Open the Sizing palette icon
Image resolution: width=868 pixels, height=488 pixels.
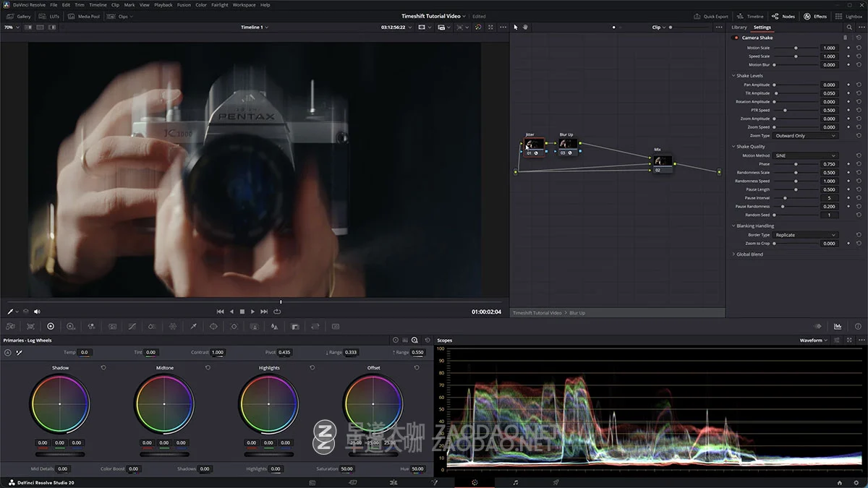coord(315,326)
